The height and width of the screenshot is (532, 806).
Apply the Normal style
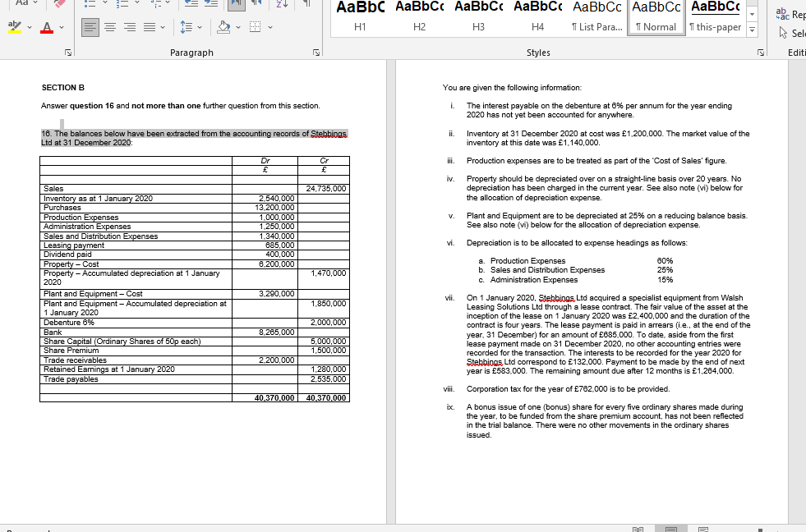coord(656,16)
